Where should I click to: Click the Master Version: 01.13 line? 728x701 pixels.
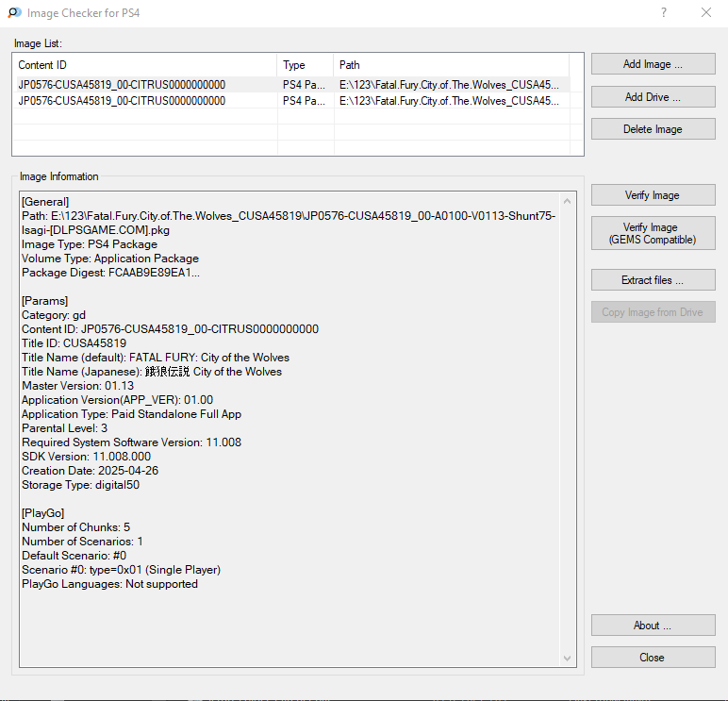click(x=77, y=386)
